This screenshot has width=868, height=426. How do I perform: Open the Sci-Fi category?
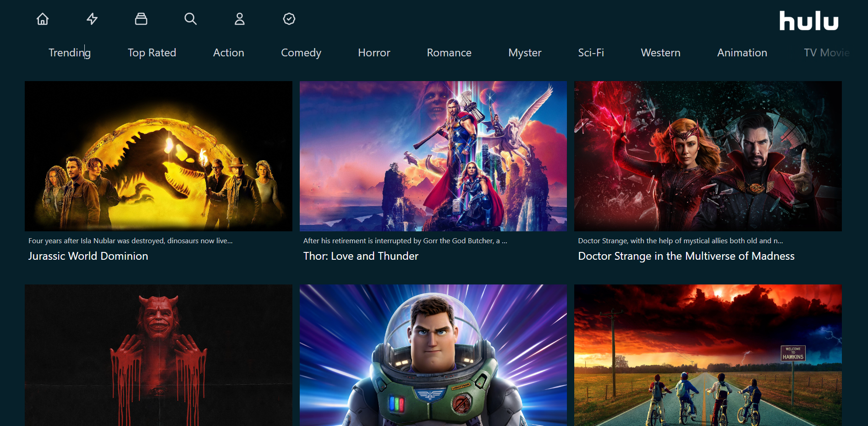tap(591, 53)
